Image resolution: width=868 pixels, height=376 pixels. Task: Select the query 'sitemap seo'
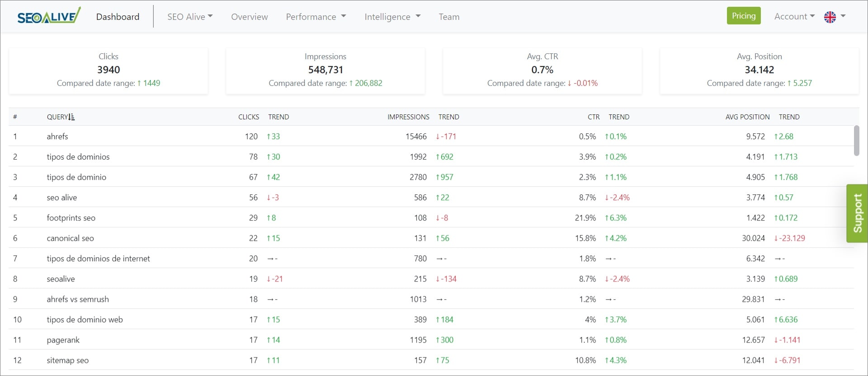[67, 360]
